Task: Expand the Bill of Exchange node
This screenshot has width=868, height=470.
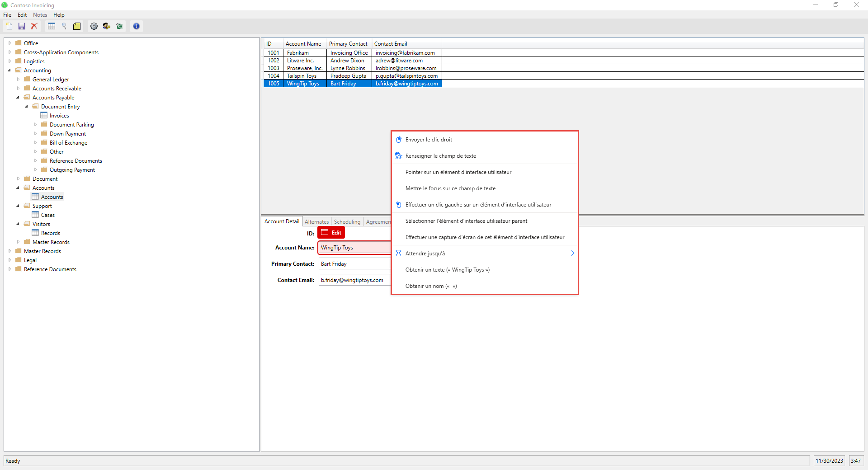Action: [35, 143]
